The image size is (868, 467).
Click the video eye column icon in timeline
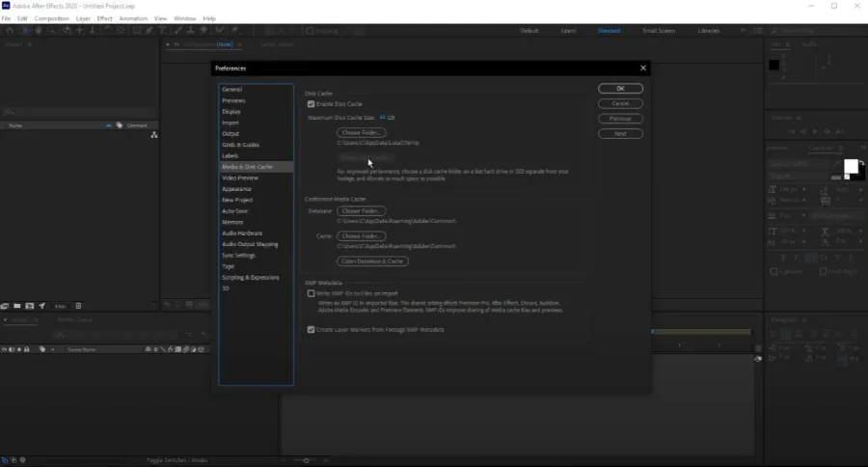5,349
